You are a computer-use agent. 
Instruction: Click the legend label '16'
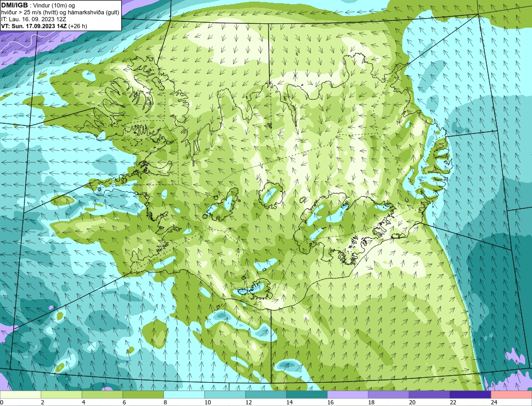[x=330, y=402]
